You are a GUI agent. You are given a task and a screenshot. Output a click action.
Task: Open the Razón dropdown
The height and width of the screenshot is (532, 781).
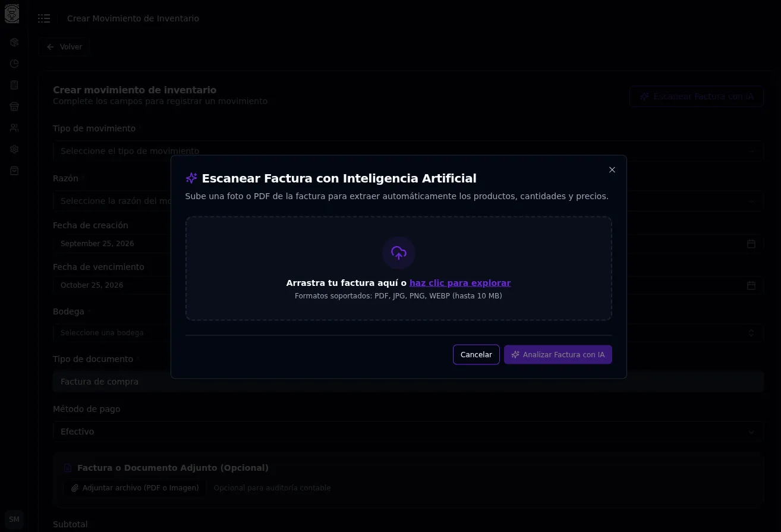408,201
